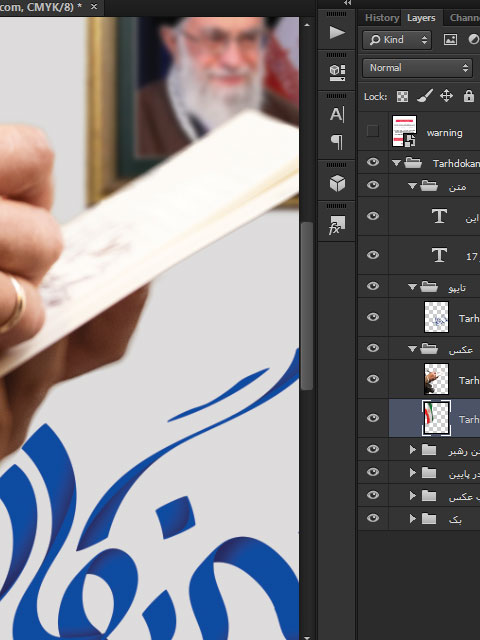Show the hidden warning layer

click(372, 131)
